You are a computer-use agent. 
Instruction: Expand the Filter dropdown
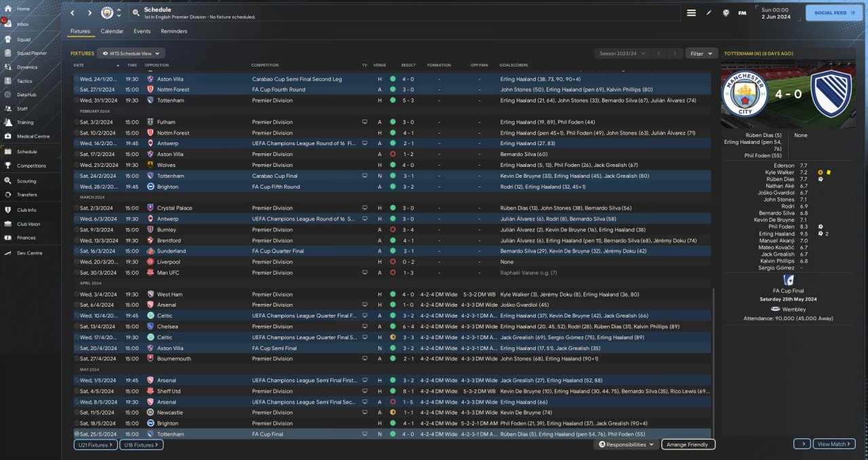(701, 53)
